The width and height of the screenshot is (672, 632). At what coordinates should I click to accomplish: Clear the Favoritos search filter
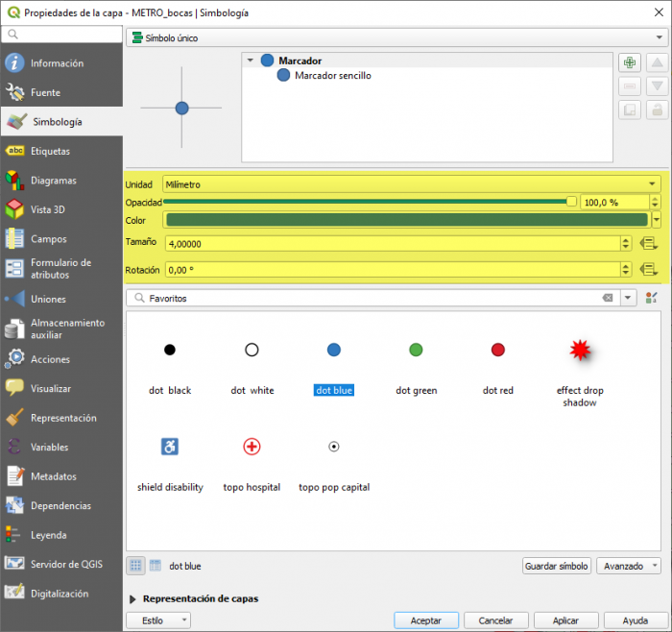608,299
